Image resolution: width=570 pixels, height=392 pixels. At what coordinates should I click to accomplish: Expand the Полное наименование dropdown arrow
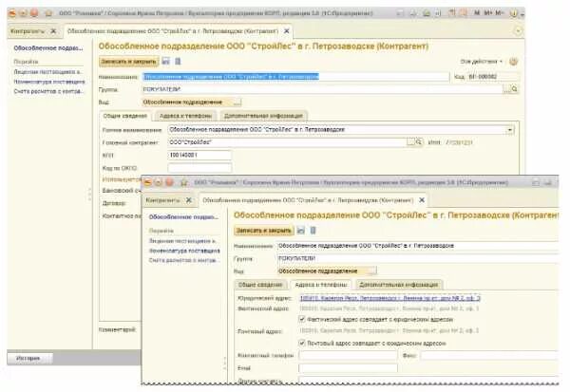click(509, 130)
